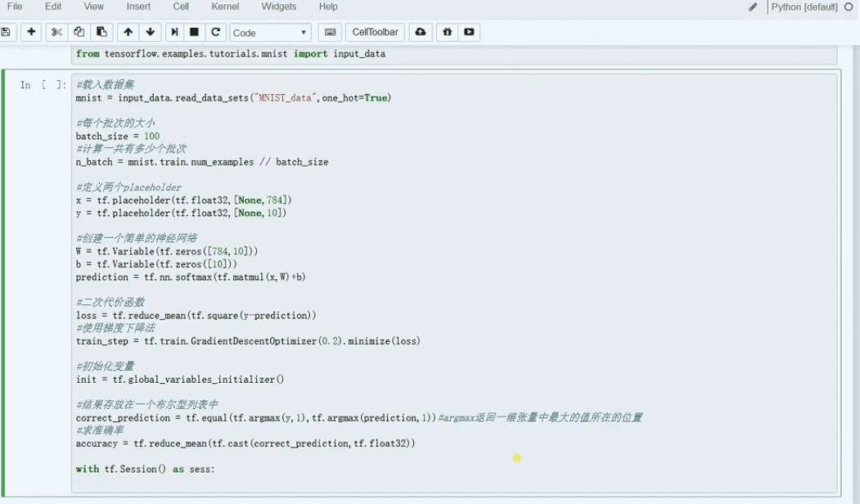
Task: Open the View menu
Action: pos(94,7)
